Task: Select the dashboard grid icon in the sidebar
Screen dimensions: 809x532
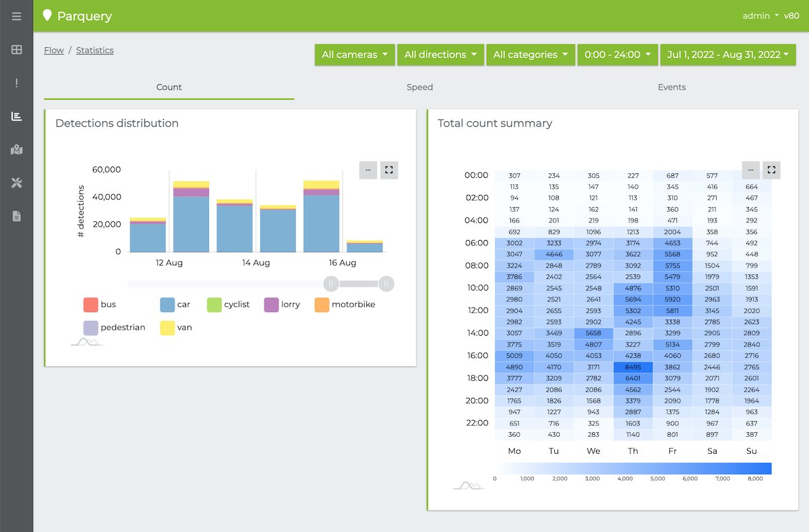Action: (16, 49)
